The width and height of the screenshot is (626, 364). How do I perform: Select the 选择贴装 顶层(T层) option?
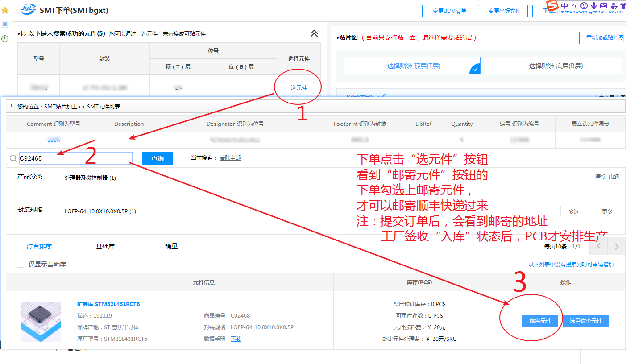point(411,66)
